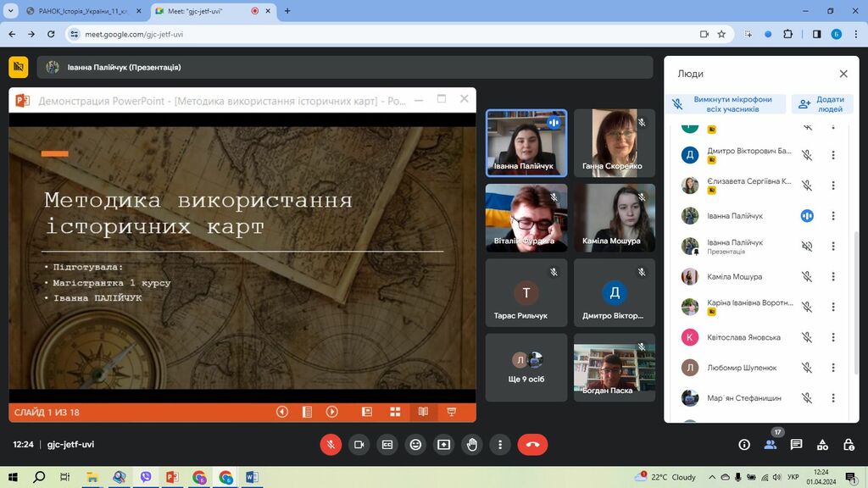Show the people panel button
This screenshot has height=488, width=868.
[770, 444]
